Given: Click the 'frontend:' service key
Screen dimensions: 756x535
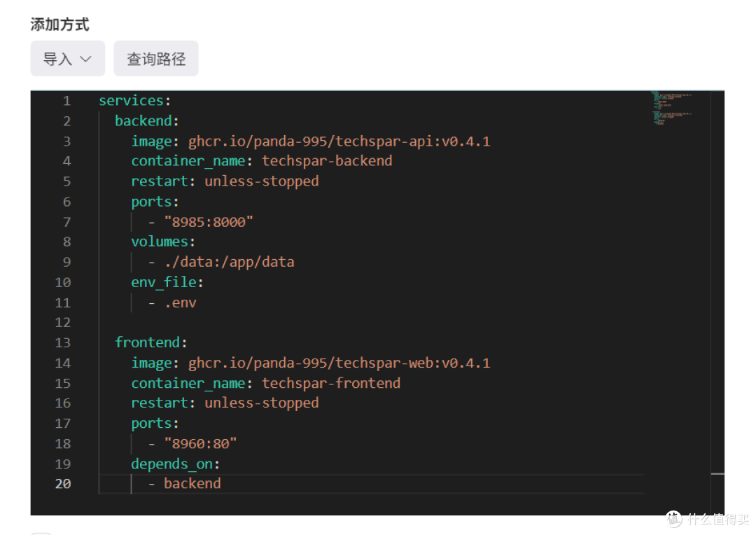Looking at the screenshot, I should [151, 342].
